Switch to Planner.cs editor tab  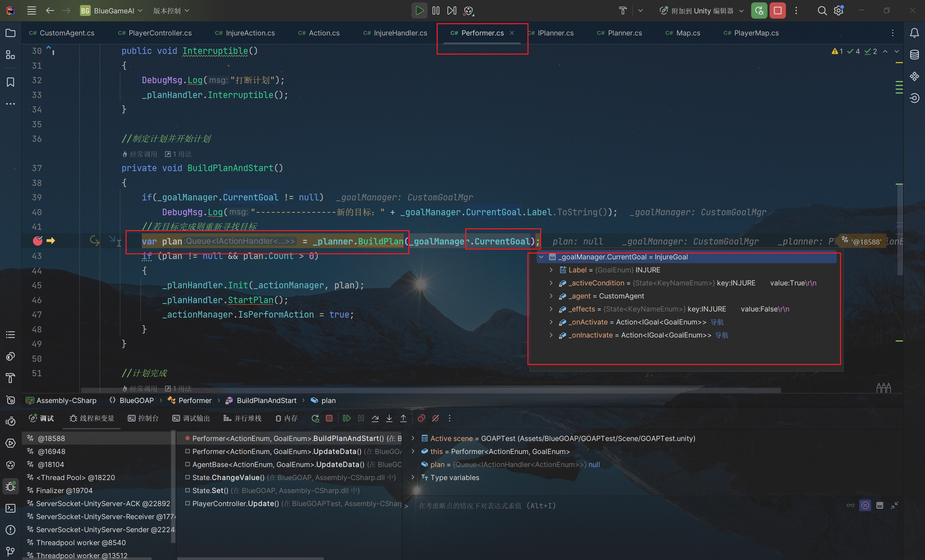pyautogui.click(x=624, y=33)
